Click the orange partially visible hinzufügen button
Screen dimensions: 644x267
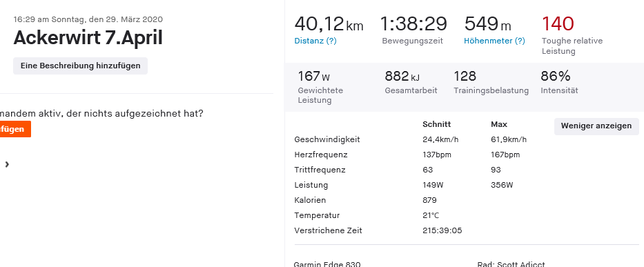(14, 129)
